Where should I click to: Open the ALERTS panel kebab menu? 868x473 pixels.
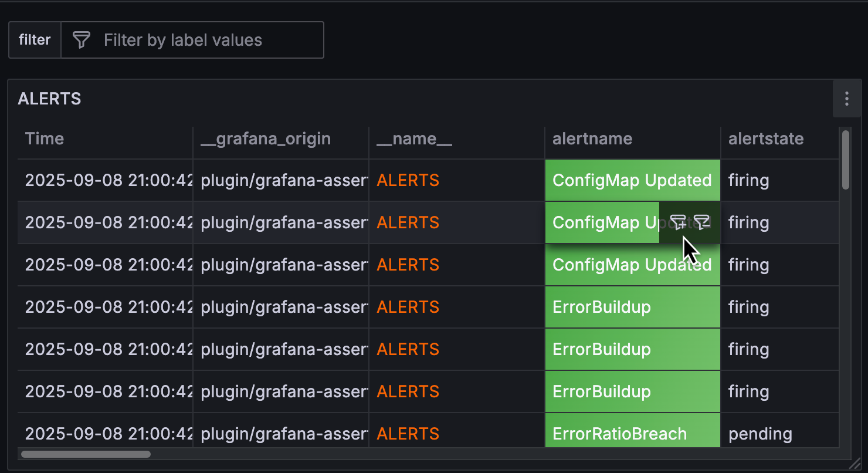point(847,98)
